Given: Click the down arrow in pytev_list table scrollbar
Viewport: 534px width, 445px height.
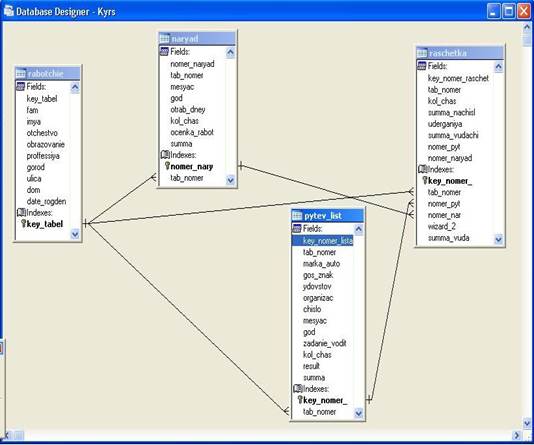Looking at the screenshot, I should (x=359, y=413).
